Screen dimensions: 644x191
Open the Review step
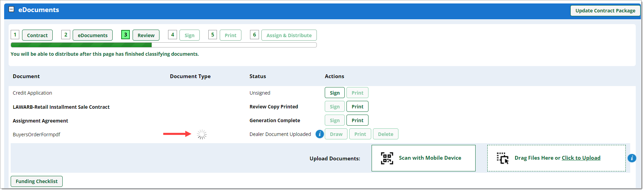[146, 35]
